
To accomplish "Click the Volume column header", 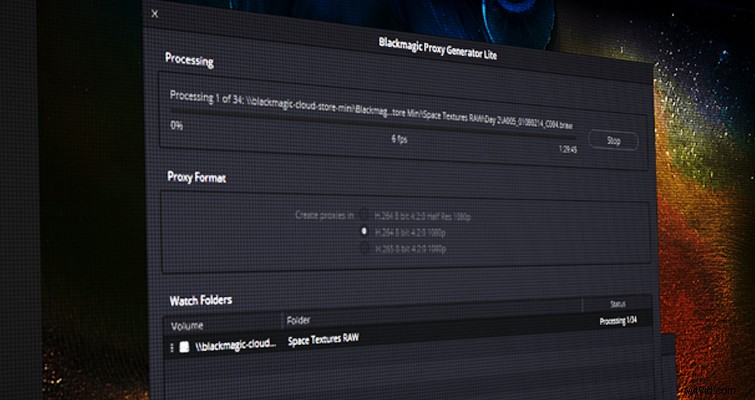I will pyautogui.click(x=187, y=326).
